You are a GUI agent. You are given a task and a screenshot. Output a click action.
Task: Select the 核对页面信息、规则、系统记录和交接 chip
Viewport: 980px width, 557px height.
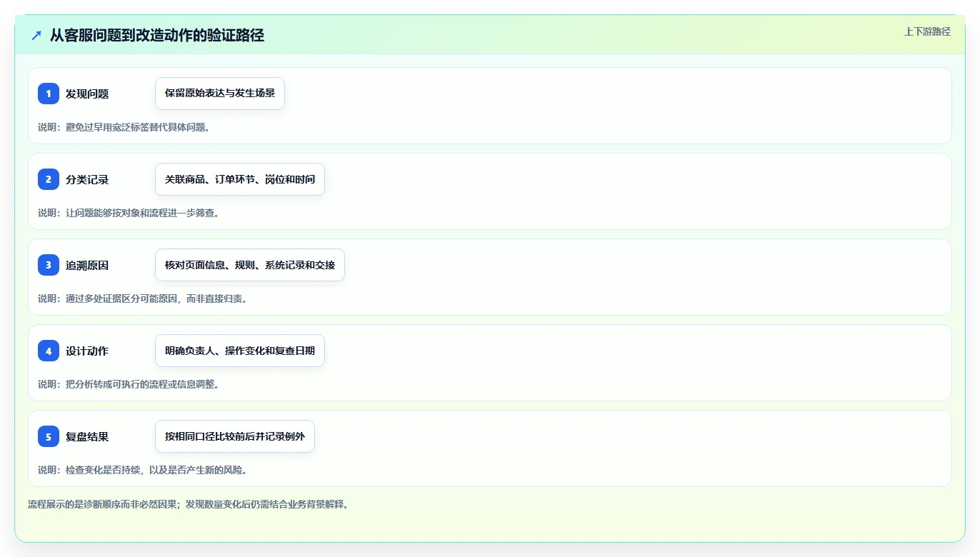coord(250,265)
